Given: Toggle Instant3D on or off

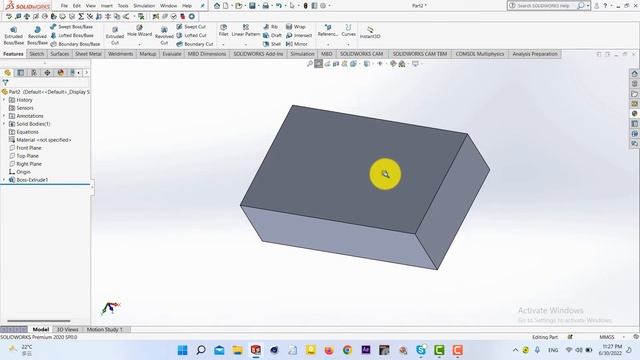Looking at the screenshot, I should 370,33.
